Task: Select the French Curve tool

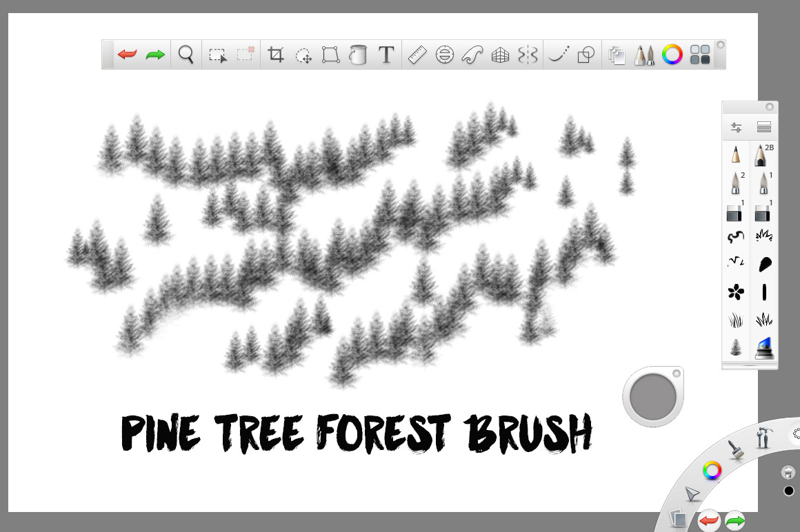Action: point(472,54)
